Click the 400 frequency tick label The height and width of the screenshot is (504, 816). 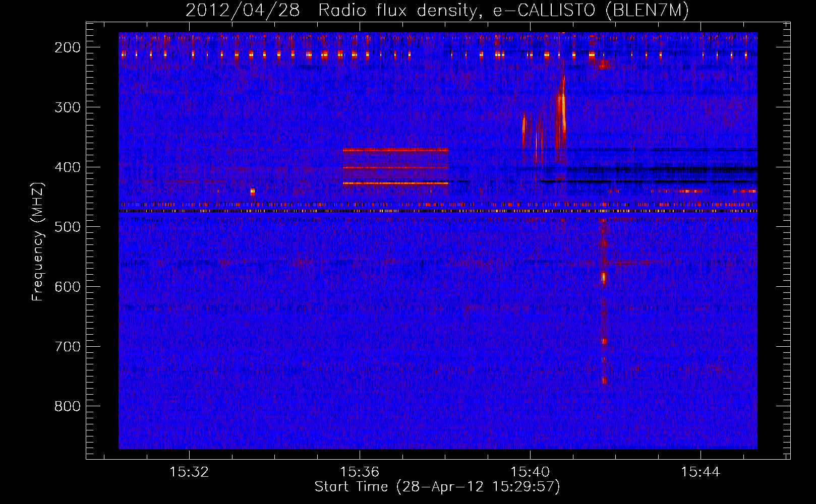tap(68, 167)
